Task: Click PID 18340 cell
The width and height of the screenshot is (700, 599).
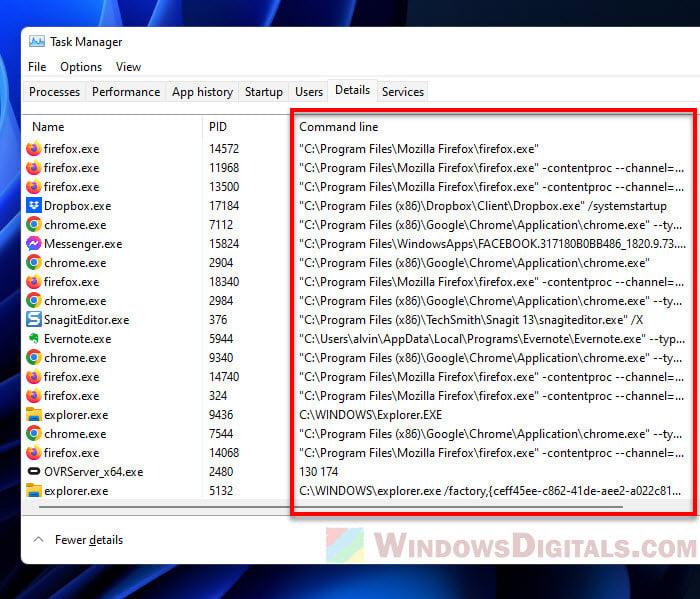Action: click(x=224, y=282)
